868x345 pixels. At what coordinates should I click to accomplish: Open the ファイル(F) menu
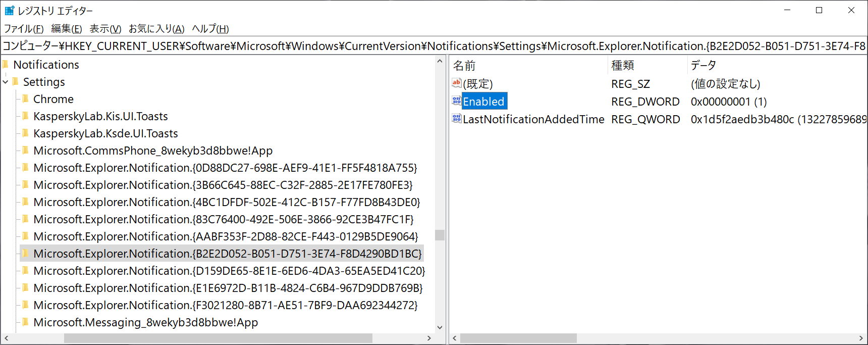24,29
